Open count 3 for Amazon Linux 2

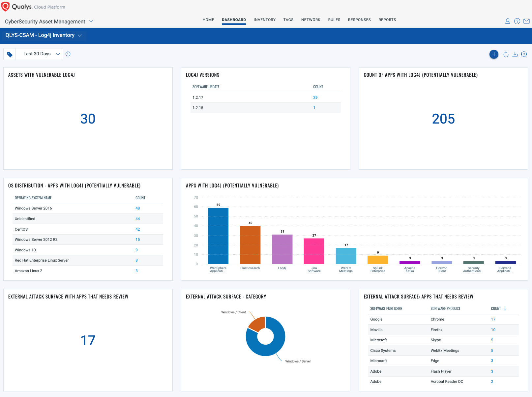pos(136,271)
